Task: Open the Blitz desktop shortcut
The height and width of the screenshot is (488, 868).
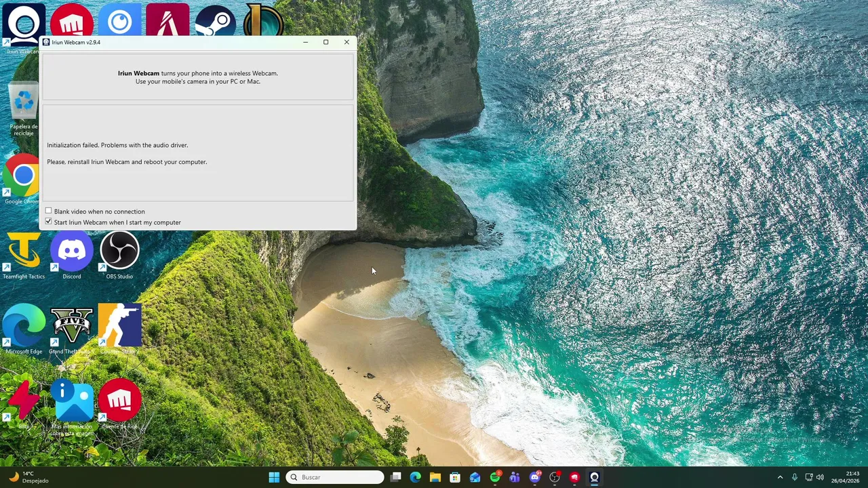Action: point(24,404)
